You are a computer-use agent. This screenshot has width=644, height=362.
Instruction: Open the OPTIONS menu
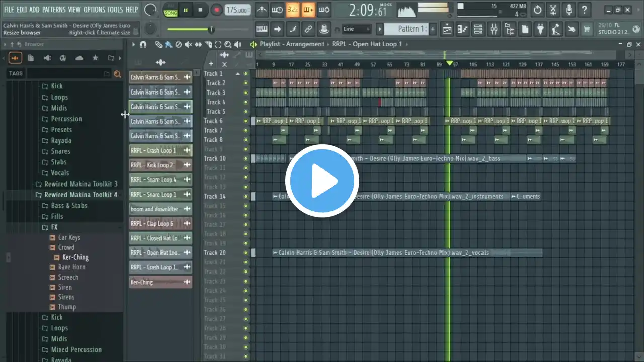pos(94,10)
